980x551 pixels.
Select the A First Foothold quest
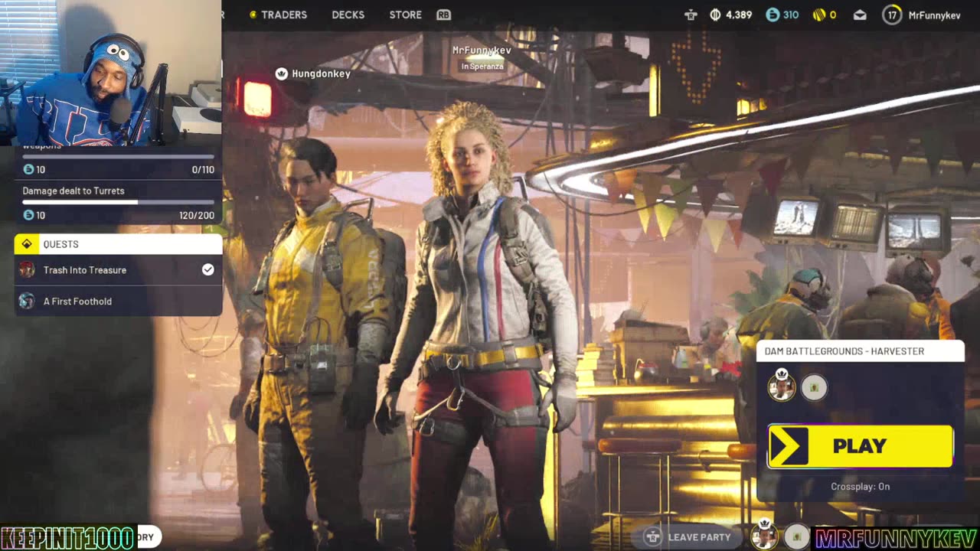(119, 301)
